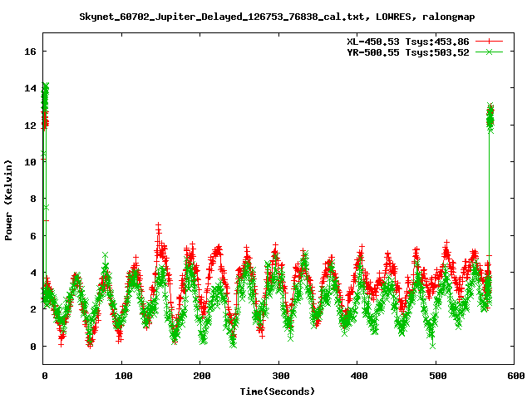The width and height of the screenshot is (532, 399).
Task: Click the x-axis tick label 500
Action: pos(438,376)
